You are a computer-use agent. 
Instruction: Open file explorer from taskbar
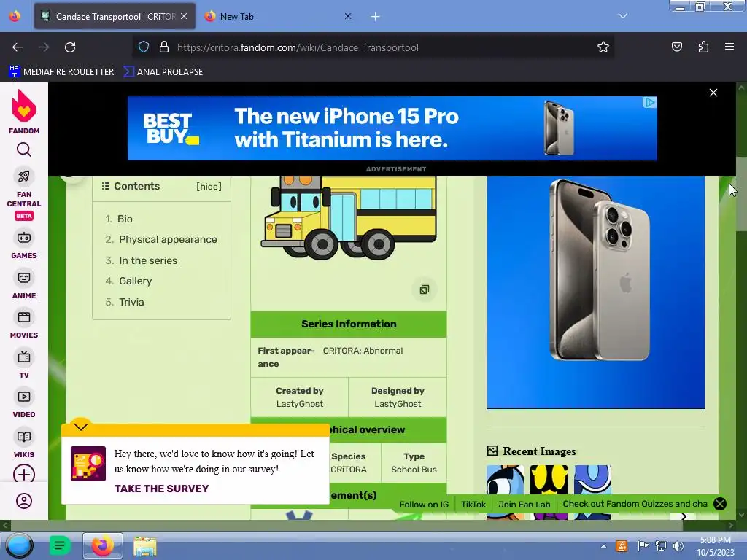click(x=145, y=546)
